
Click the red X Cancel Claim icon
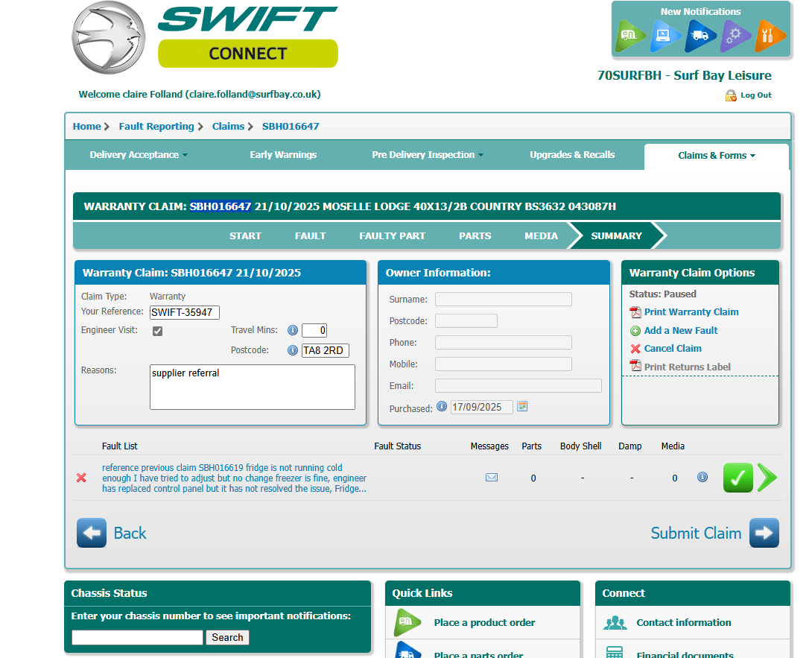(635, 349)
